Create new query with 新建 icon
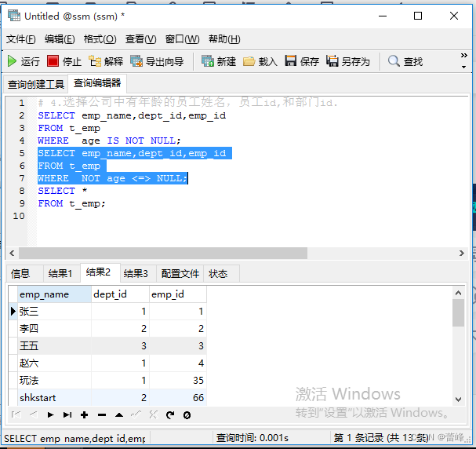Image resolution: width=476 pixels, height=449 pixels. pos(208,61)
